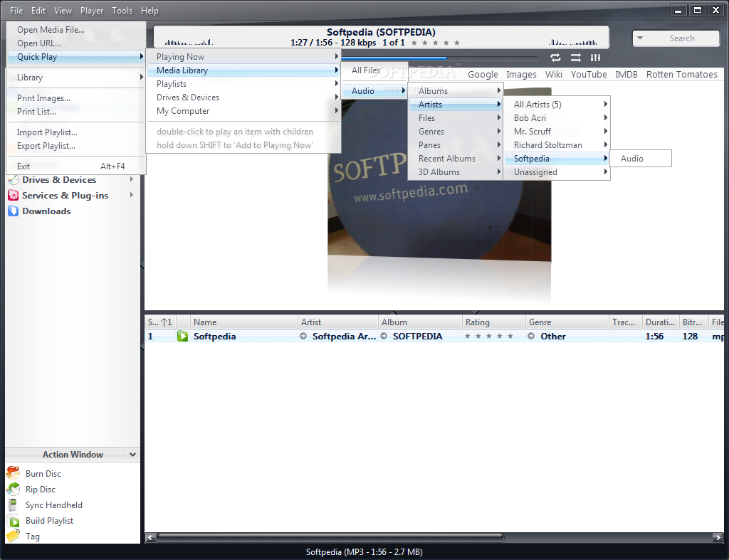Viewport: 729px width, 560px height.
Task: Click the Google link
Action: point(483,74)
